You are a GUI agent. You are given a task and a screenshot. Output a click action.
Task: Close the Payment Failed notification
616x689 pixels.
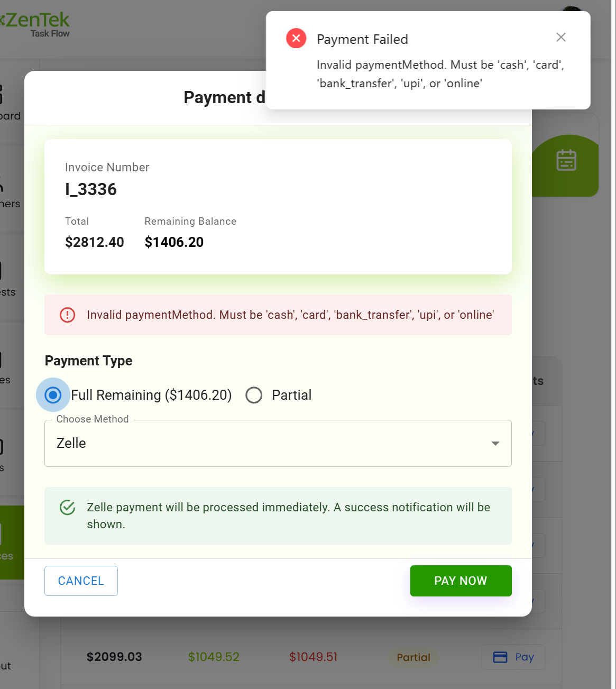[x=561, y=37]
